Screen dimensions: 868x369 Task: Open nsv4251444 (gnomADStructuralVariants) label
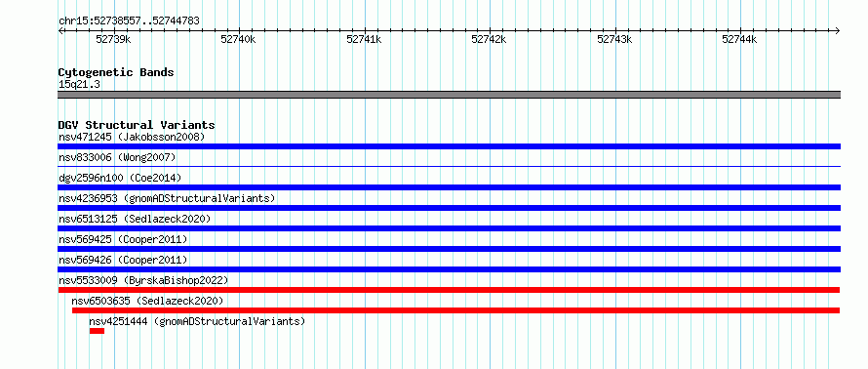point(197,321)
